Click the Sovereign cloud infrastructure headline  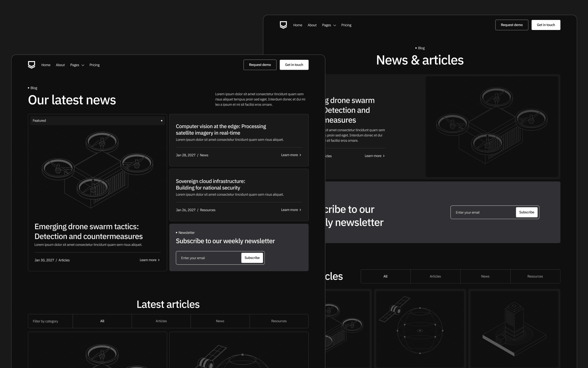(210, 184)
